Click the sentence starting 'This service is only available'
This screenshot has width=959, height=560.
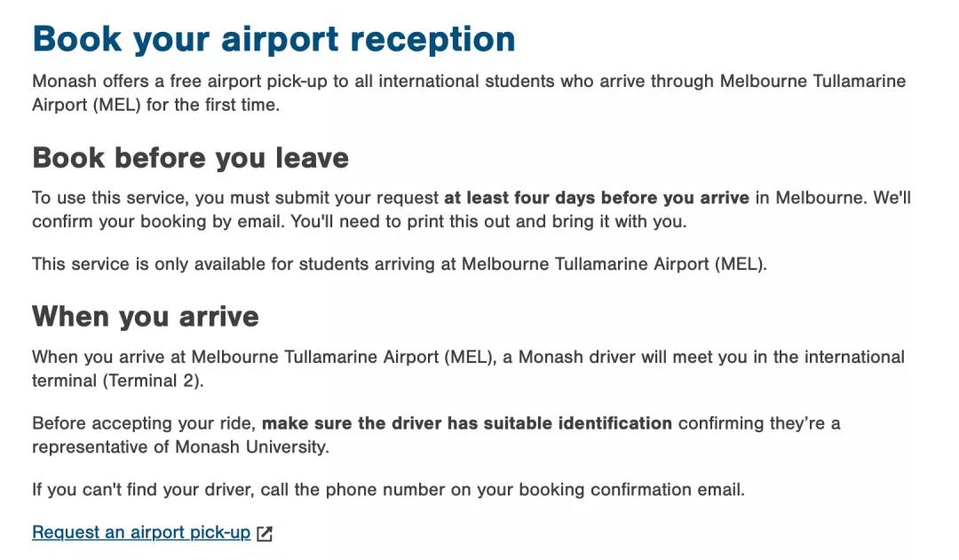399,264
